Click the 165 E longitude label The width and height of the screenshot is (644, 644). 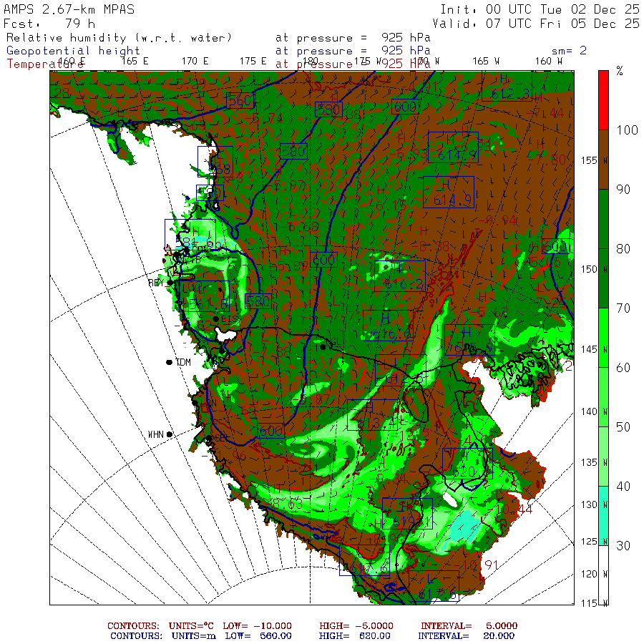point(135,62)
